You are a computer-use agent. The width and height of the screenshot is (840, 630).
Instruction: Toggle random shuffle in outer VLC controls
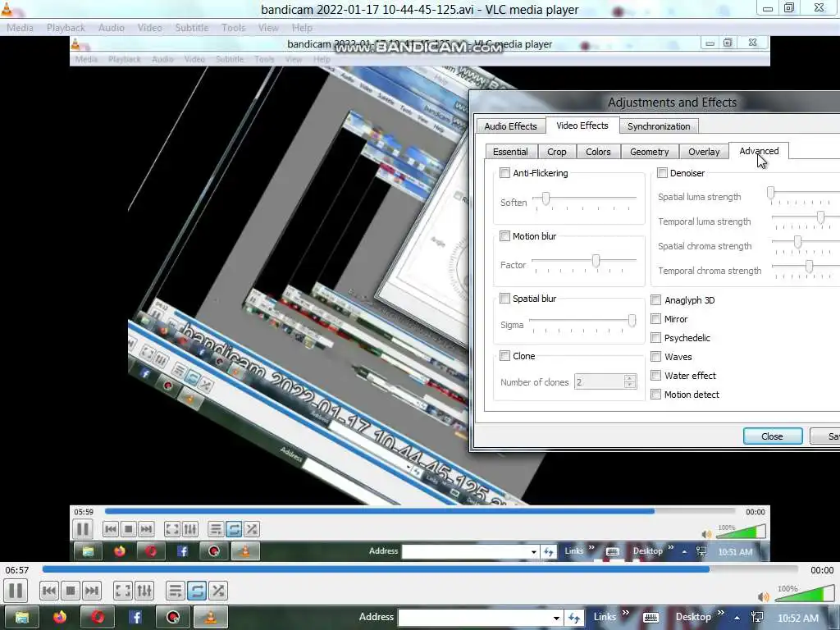click(x=218, y=591)
